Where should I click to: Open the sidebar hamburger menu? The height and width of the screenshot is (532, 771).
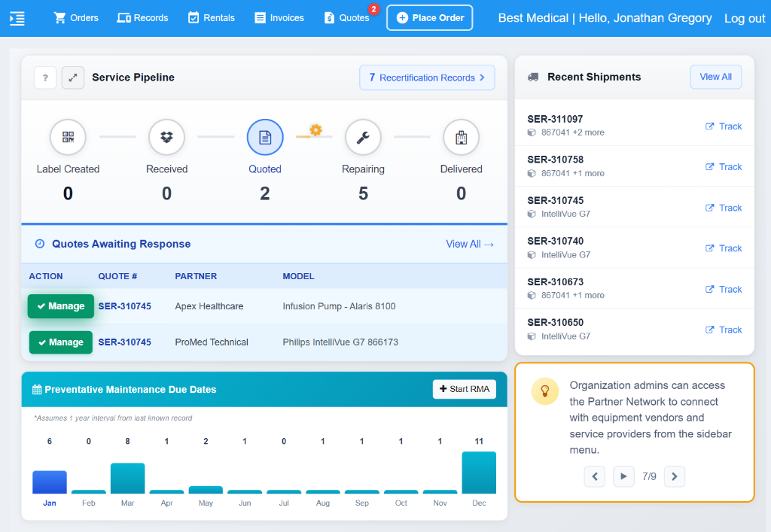click(x=19, y=18)
